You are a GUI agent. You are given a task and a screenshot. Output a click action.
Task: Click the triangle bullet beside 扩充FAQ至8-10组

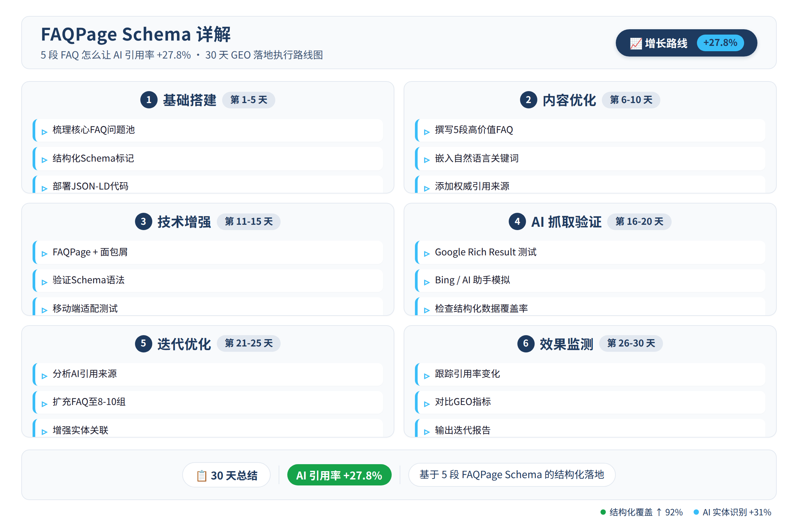tap(45, 404)
